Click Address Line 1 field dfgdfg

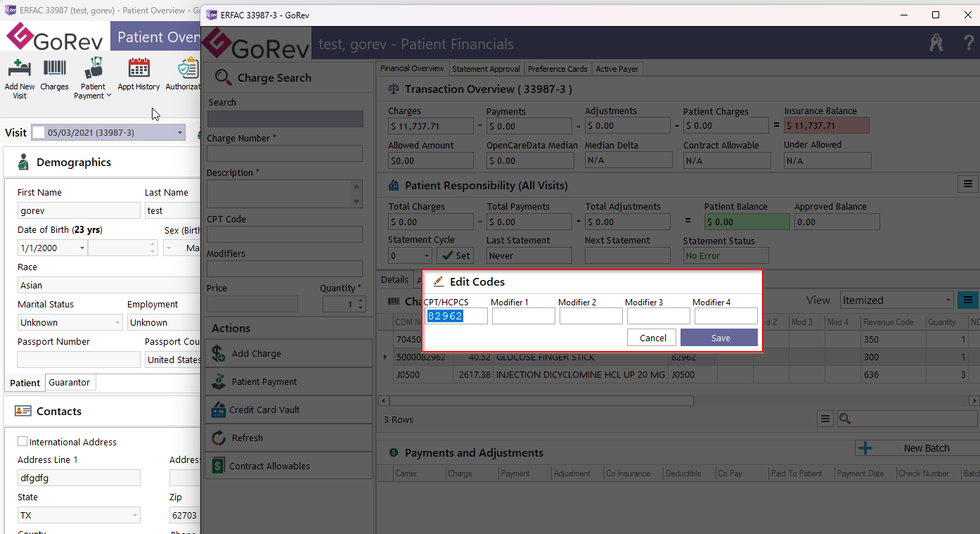(x=79, y=478)
